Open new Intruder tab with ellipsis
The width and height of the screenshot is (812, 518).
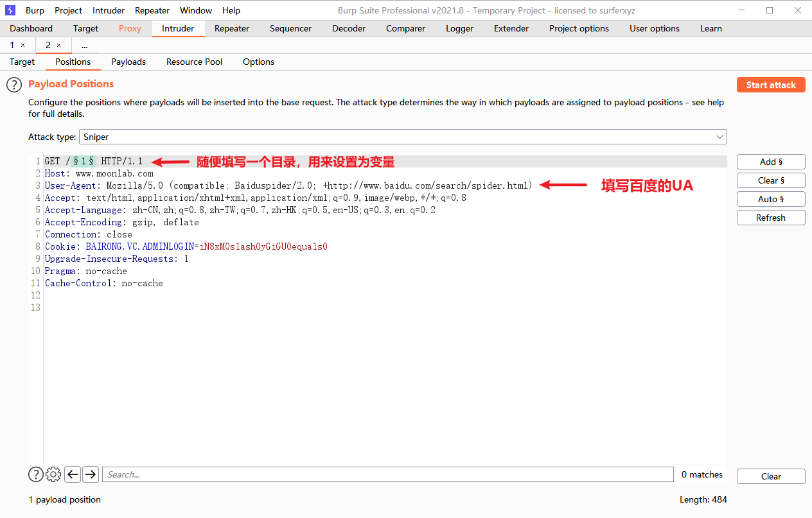[x=84, y=46]
